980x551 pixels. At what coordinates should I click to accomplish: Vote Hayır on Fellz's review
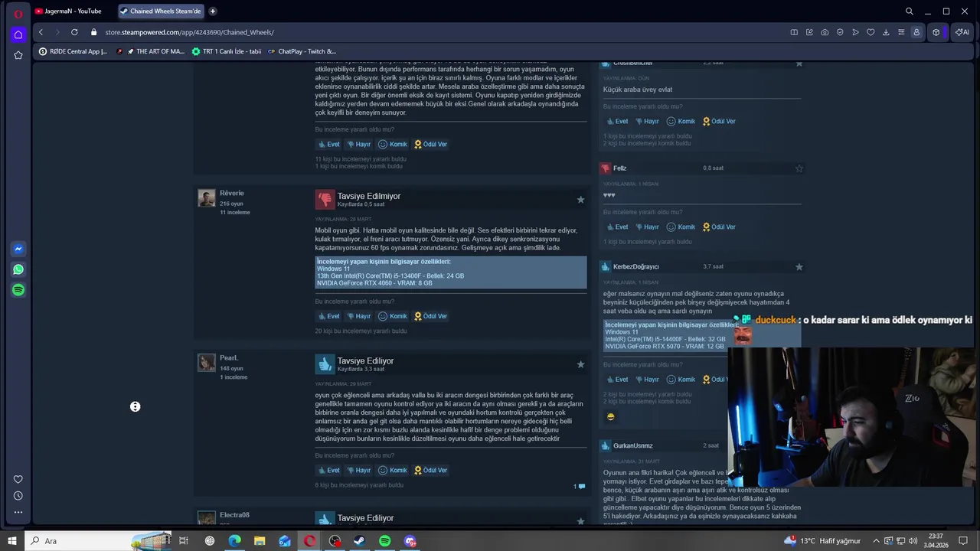[x=647, y=227]
